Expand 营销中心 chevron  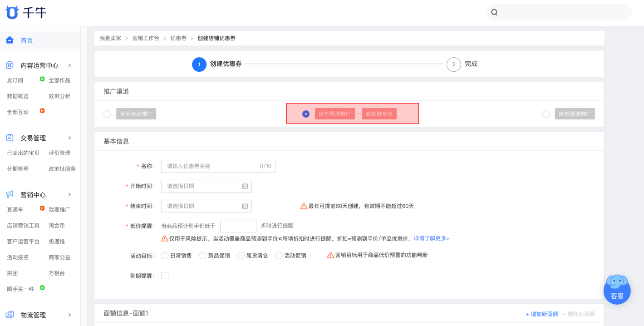click(x=70, y=195)
